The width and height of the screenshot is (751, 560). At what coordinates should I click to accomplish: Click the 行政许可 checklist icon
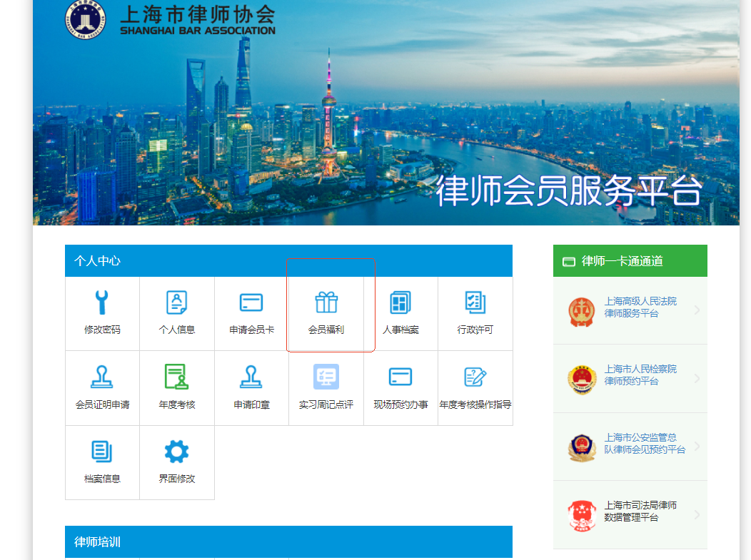click(x=475, y=302)
